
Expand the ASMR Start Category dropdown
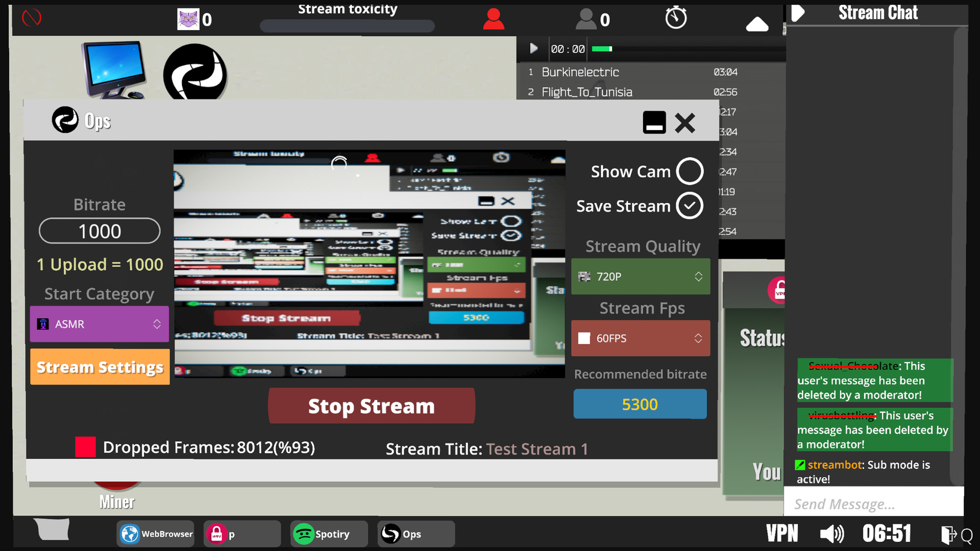pos(157,323)
